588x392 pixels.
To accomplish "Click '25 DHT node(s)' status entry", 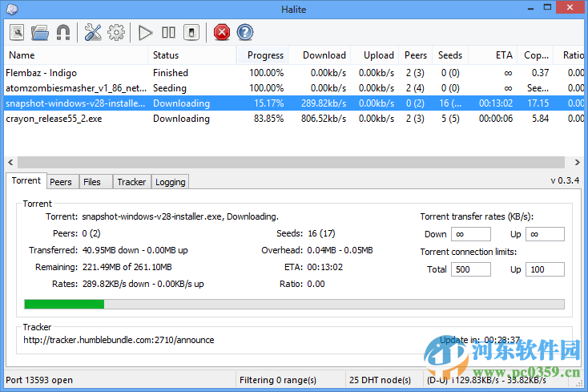I will tap(380, 380).
